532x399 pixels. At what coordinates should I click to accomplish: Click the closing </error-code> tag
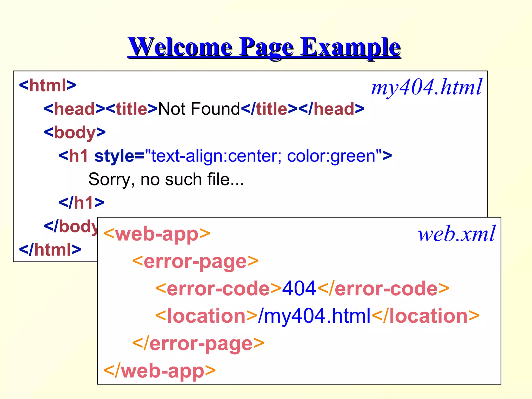(x=383, y=289)
